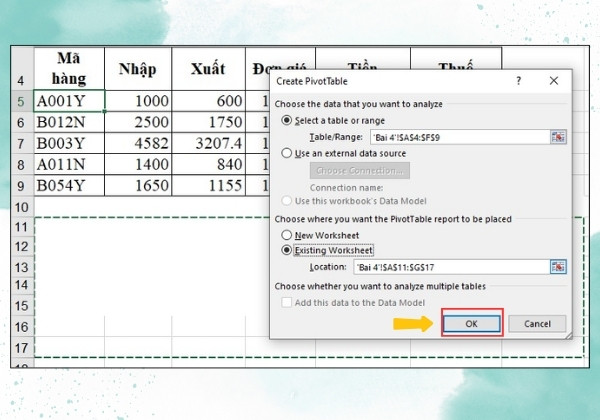Viewport: 600px width, 420px height.
Task: Select the cell with value 840
Action: pyautogui.click(x=209, y=164)
